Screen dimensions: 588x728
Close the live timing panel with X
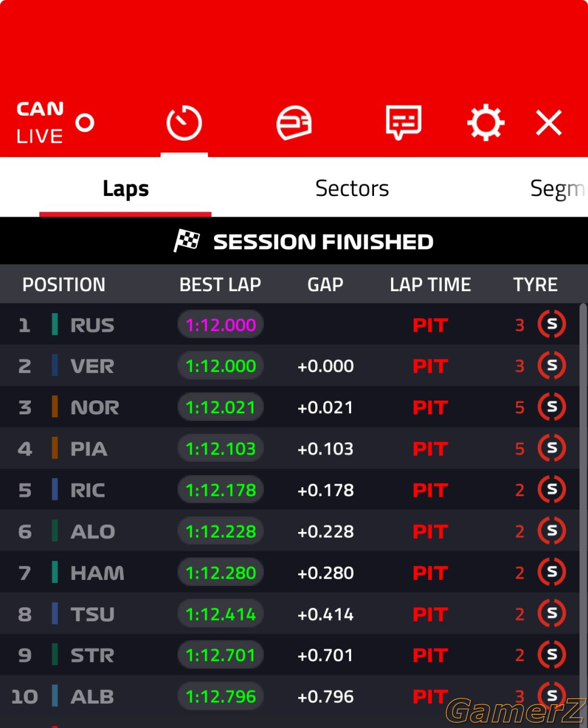click(x=549, y=123)
